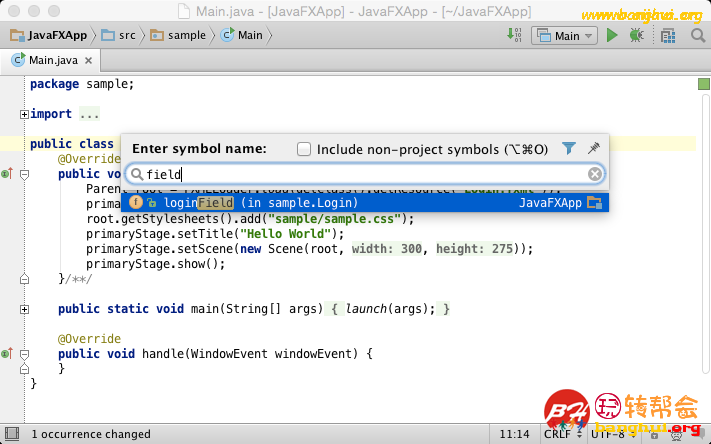Select Main in the navigation bar
711x444 pixels.
(x=242, y=35)
